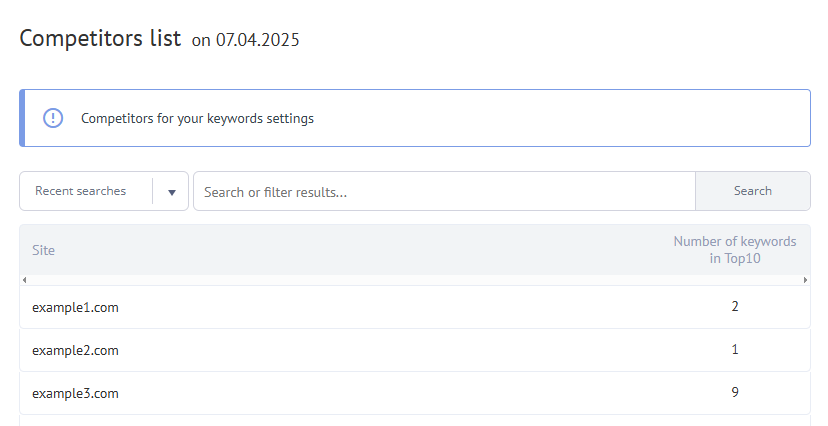The height and width of the screenshot is (426, 828).
Task: Click the date 07.04.2025 label
Action: 258,41
